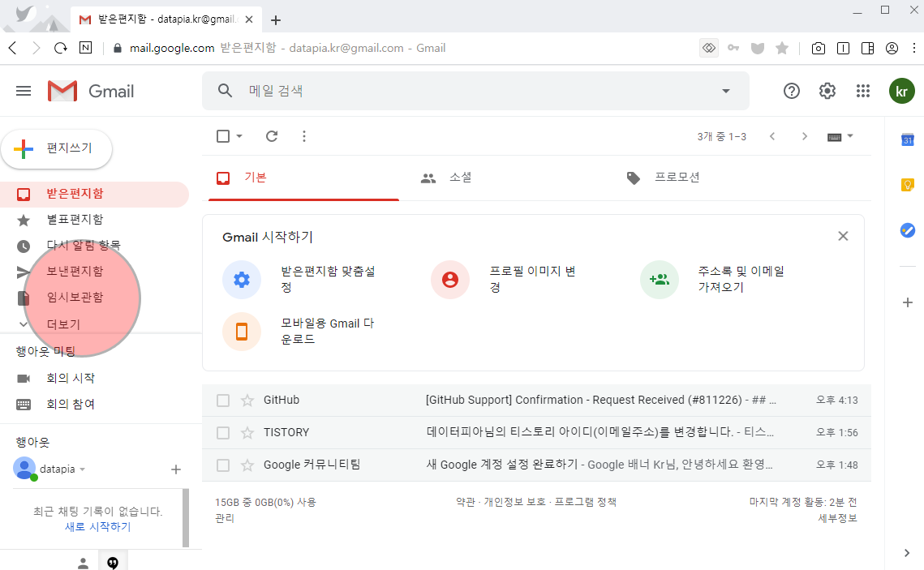The width and height of the screenshot is (924, 570).
Task: Click the 편지쓰기 compose button
Action: pyautogui.click(x=57, y=148)
